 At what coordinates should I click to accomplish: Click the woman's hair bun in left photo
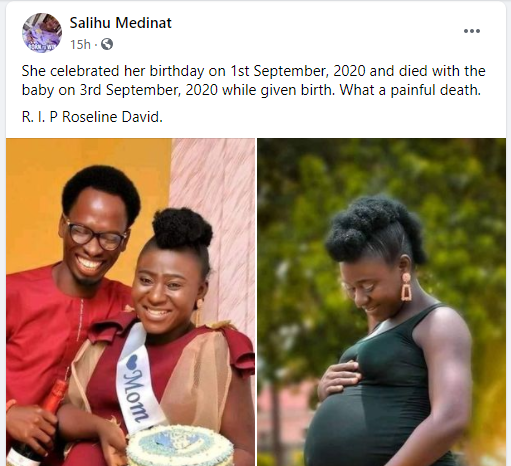[x=182, y=228]
